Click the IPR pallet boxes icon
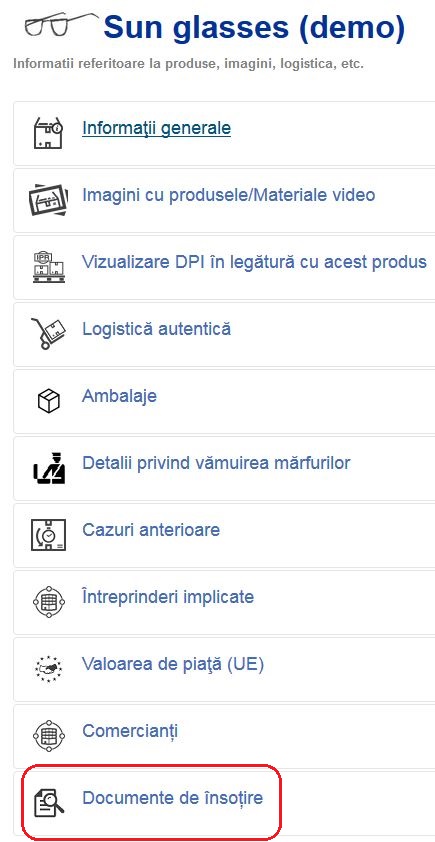Viewport: 435px width, 842px height. click(48, 267)
